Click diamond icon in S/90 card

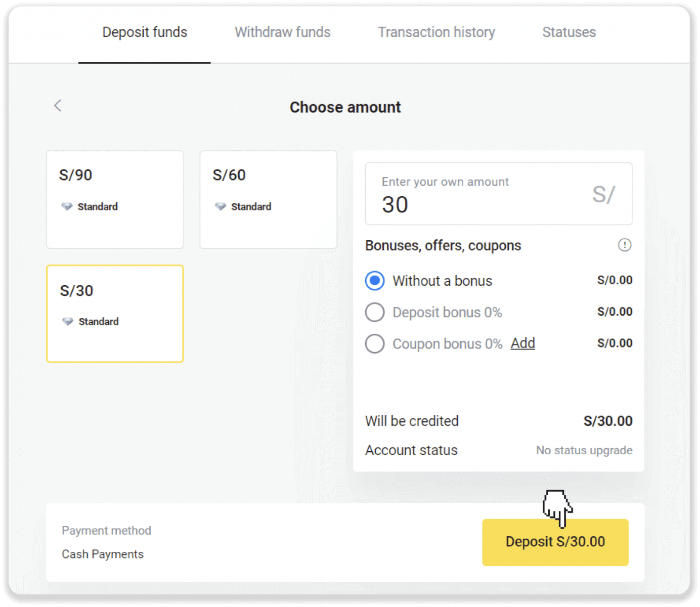67,206
